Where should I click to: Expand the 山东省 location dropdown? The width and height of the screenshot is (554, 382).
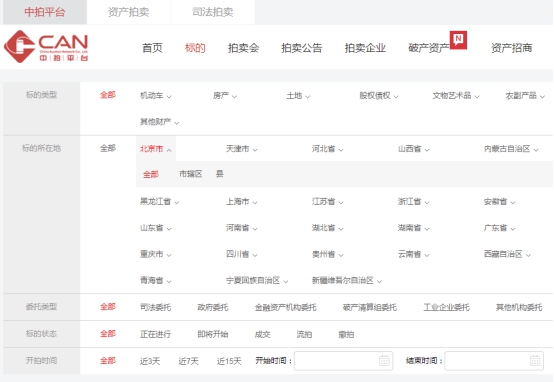pos(156,228)
